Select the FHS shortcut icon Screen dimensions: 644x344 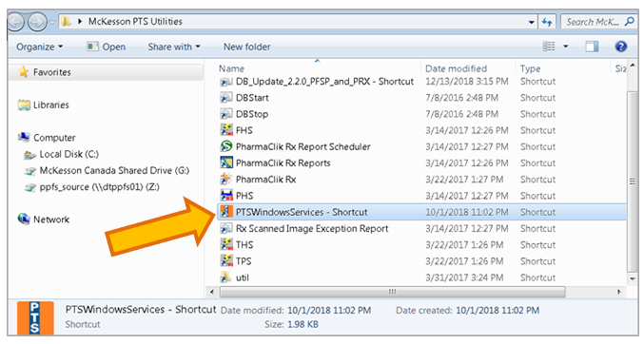(x=226, y=130)
